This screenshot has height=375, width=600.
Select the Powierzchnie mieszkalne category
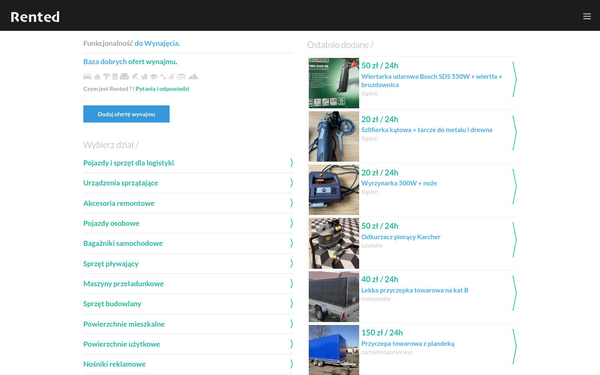[x=124, y=324]
